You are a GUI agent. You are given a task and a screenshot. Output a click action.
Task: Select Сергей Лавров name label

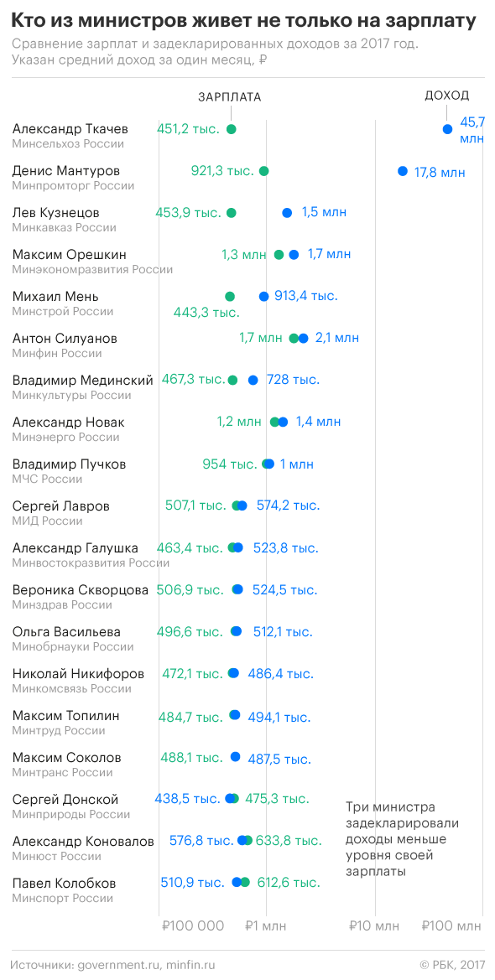[61, 506]
